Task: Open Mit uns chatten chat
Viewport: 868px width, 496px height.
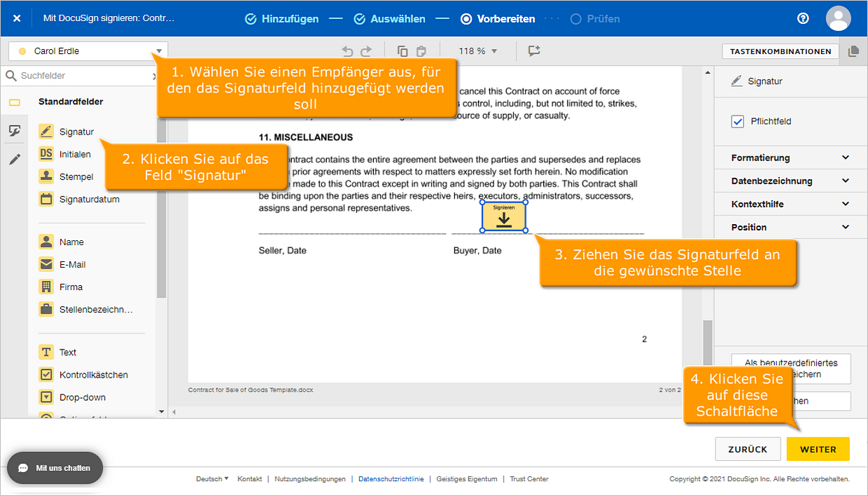Action: tap(55, 468)
